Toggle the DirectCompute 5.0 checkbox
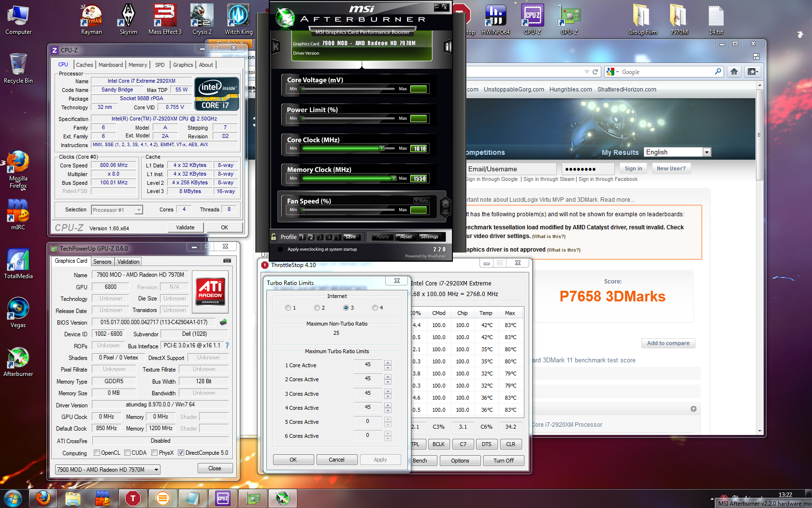Image resolution: width=812 pixels, height=508 pixels. pyautogui.click(x=181, y=453)
